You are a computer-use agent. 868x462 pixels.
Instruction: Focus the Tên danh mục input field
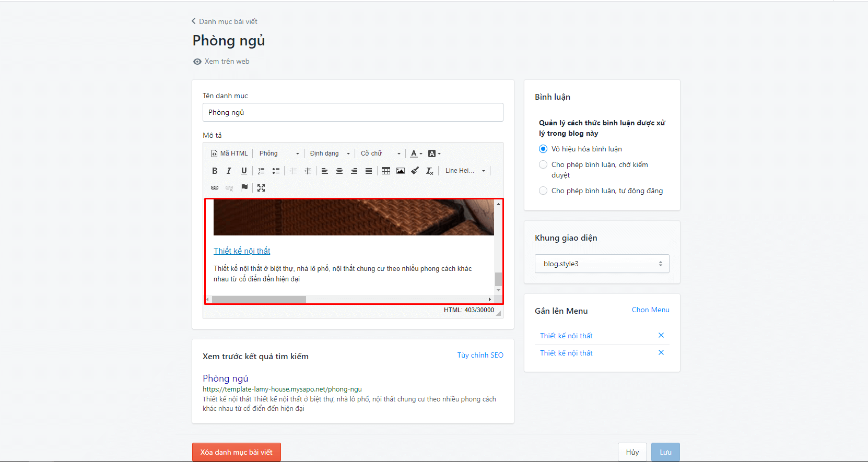353,112
